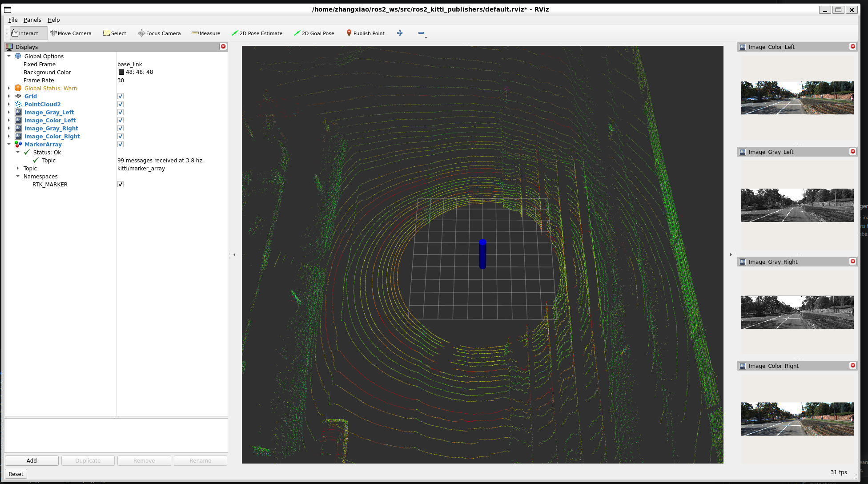Image resolution: width=868 pixels, height=484 pixels.
Task: Collapse the MarkerArray display node
Action: [9, 144]
